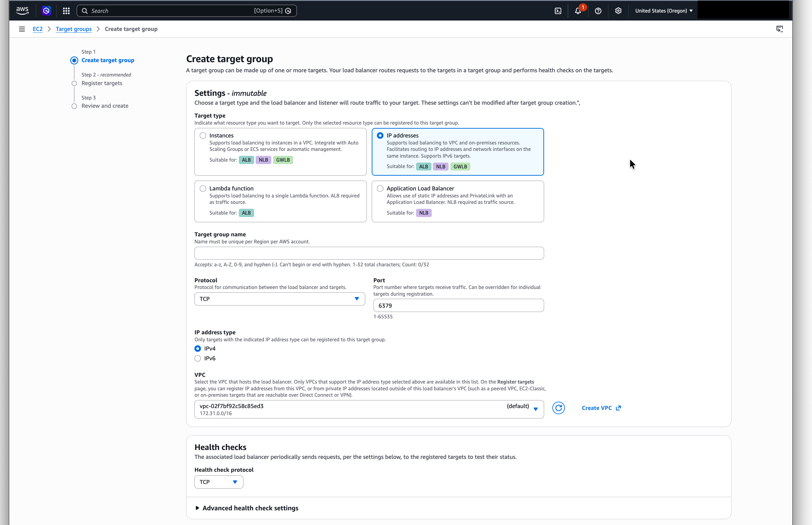The width and height of the screenshot is (812, 525).
Task: Click the ALB badge in the Instances card
Action: [x=246, y=160]
